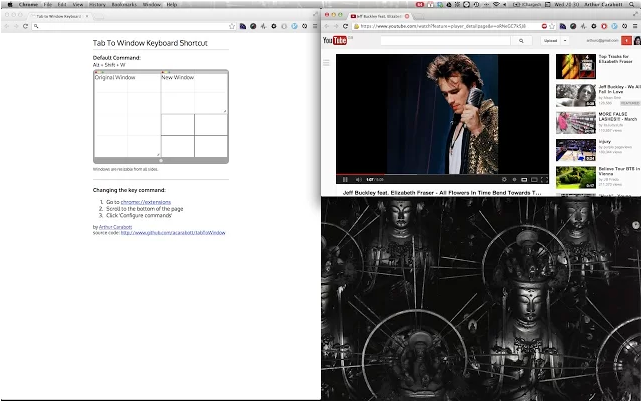Open Arthur Carabott user menu in menu bar
The height and width of the screenshot is (401, 641).
point(603,4)
